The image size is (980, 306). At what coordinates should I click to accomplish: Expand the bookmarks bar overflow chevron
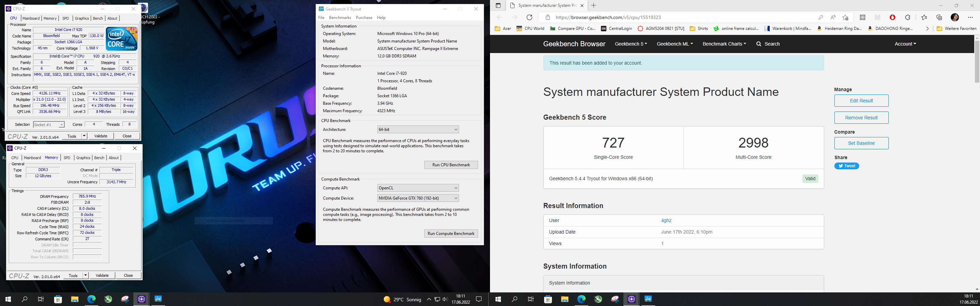tap(927, 29)
